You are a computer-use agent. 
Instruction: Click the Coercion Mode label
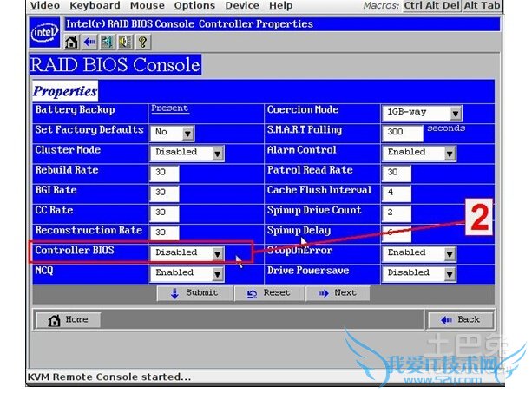(303, 109)
